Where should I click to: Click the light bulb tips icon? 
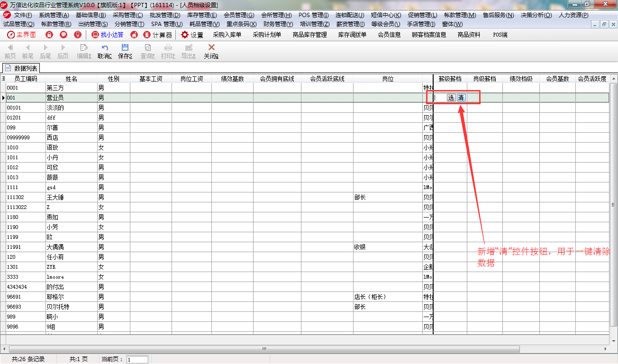point(78,35)
